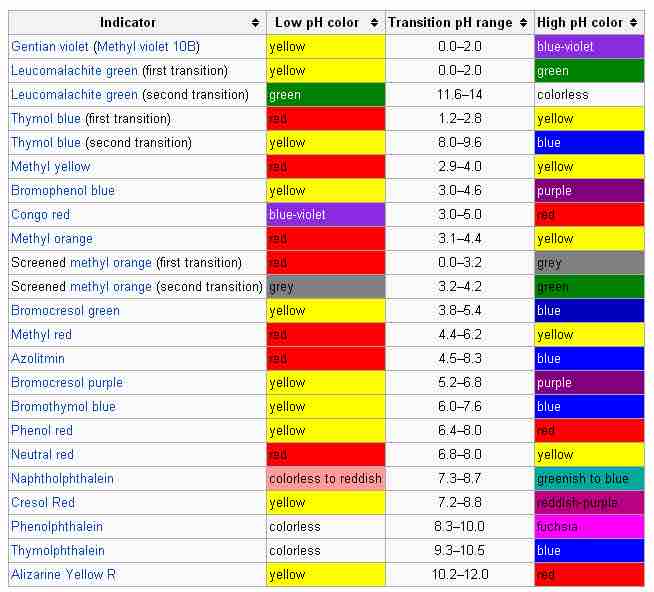Click reddish-purple cell in Cresol Red row
The image size is (654, 592).
589,503
